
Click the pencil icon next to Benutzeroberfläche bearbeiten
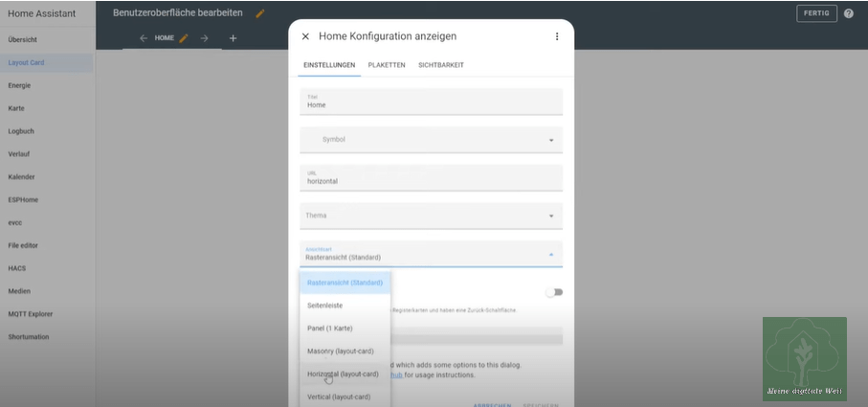pyautogui.click(x=260, y=13)
